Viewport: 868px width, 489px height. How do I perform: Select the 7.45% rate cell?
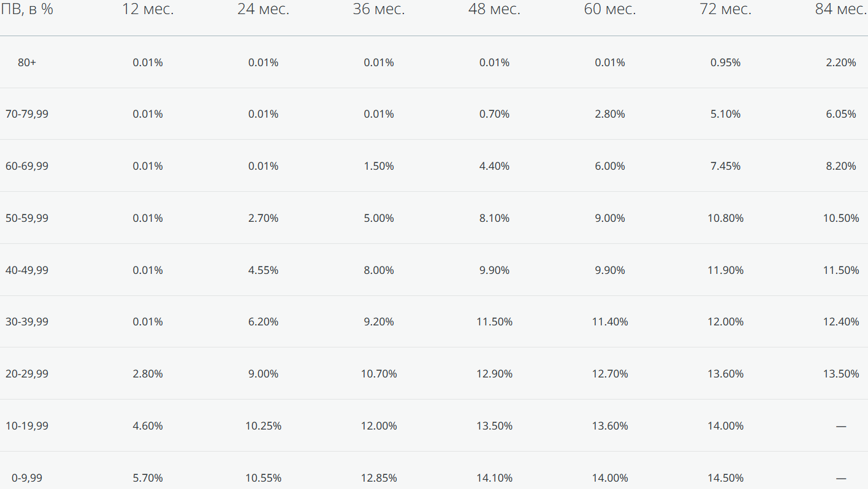coord(725,166)
